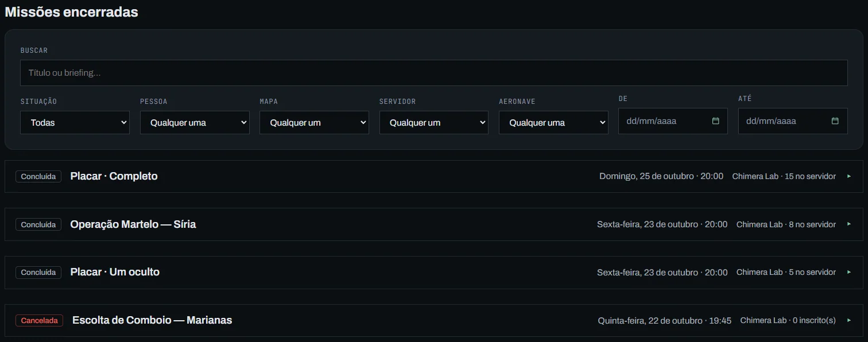Expand the Placar · Completo mission arrow
This screenshot has height=342, width=868.
[x=849, y=176]
